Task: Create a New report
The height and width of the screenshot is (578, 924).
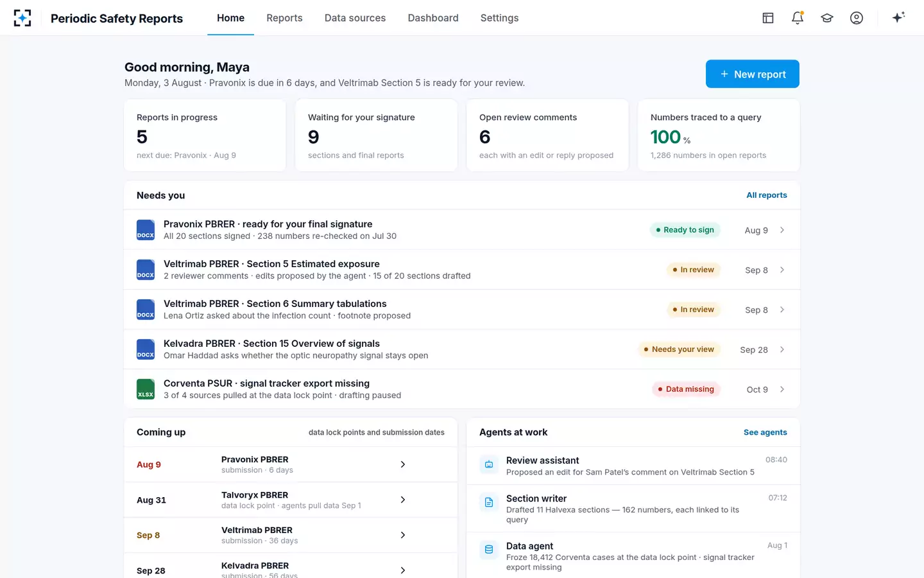Action: click(x=753, y=74)
